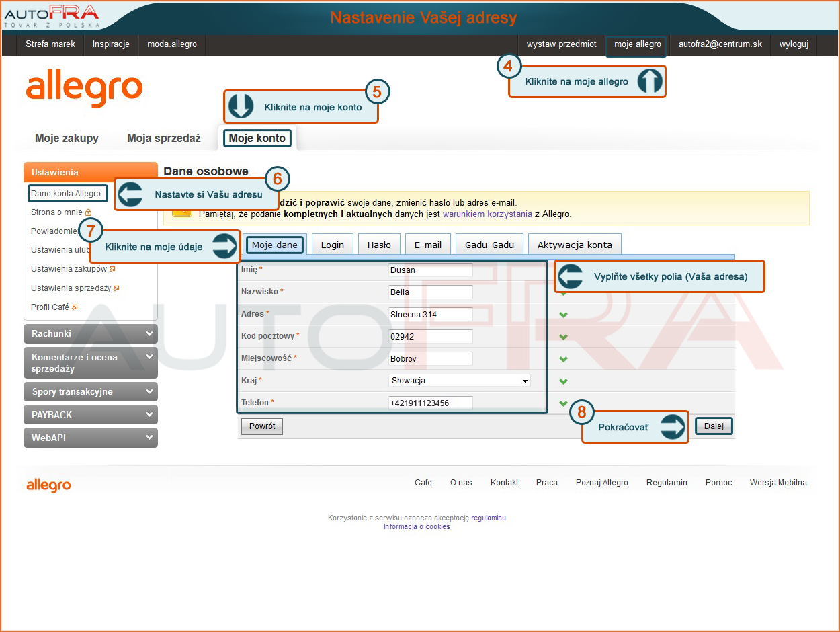The width and height of the screenshot is (840, 632).
Task: Open Strefa marek in the top bar
Action: coord(50,44)
